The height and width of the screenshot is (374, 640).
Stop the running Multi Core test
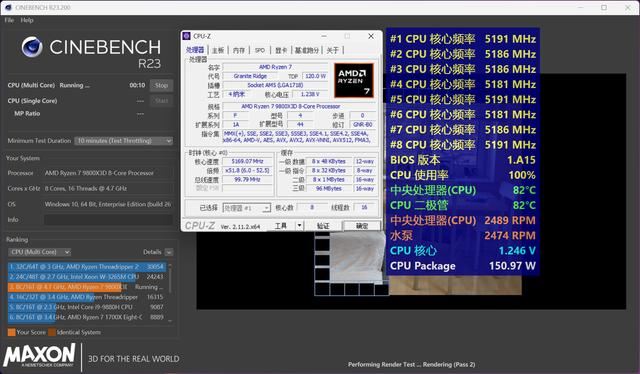pos(161,85)
